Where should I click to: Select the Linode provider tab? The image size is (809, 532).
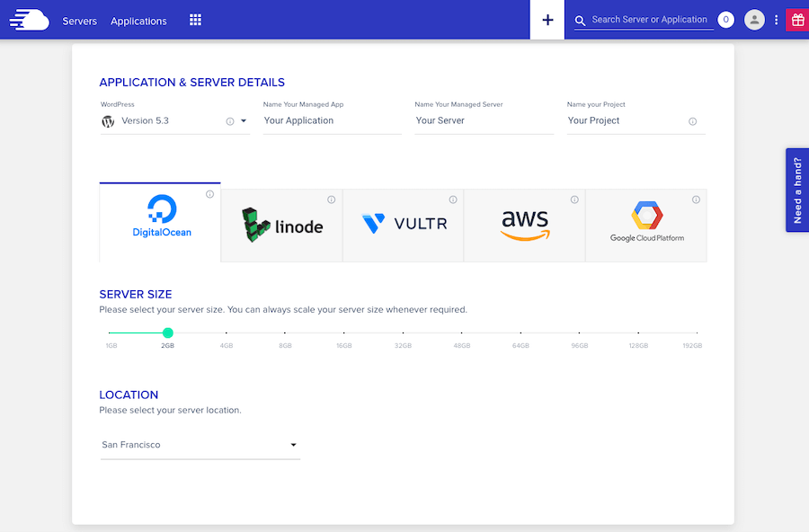click(x=281, y=226)
